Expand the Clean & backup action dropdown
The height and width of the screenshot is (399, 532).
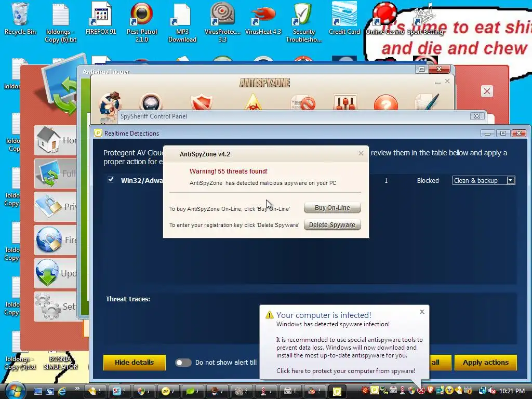point(511,180)
